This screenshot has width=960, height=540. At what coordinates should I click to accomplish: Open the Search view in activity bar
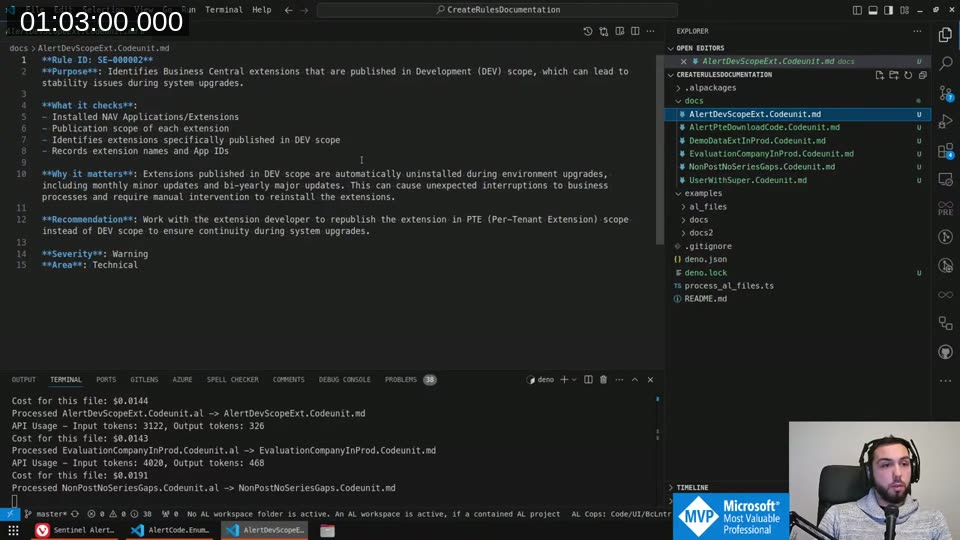(x=945, y=63)
